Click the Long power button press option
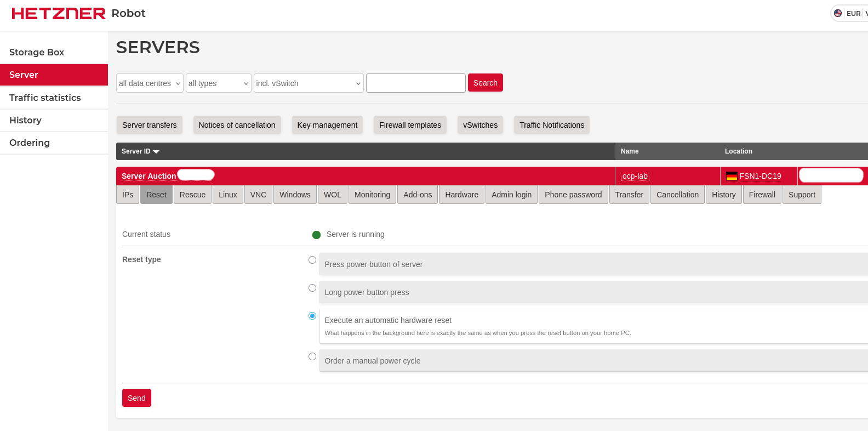868x431 pixels. (593, 292)
